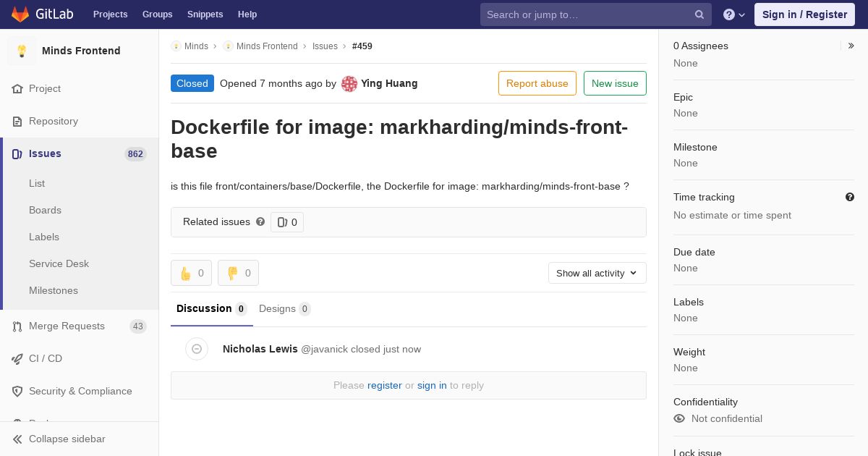Click the Related issues help icon
This screenshot has width=868, height=456.
point(260,221)
